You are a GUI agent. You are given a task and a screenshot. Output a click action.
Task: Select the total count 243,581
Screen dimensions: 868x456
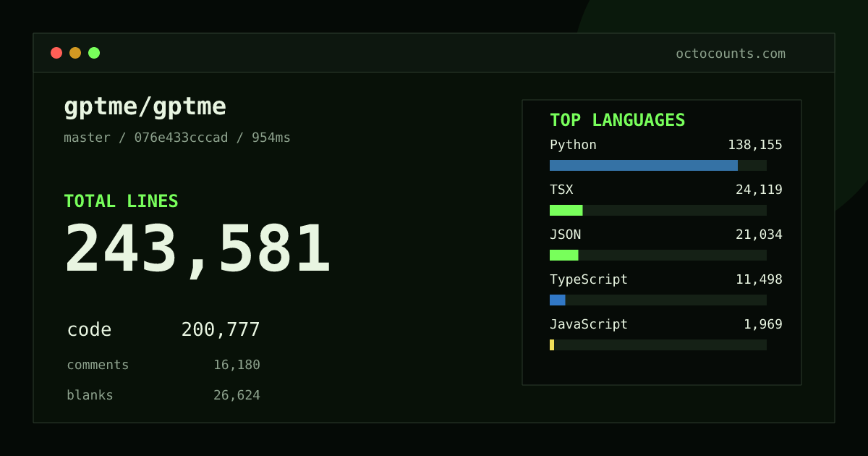(x=197, y=250)
